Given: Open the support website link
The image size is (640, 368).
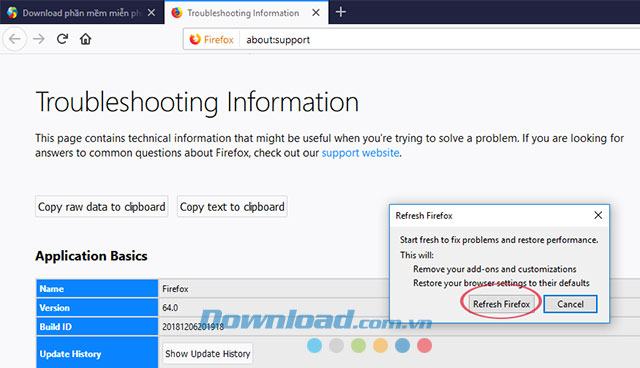Looking at the screenshot, I should [360, 153].
